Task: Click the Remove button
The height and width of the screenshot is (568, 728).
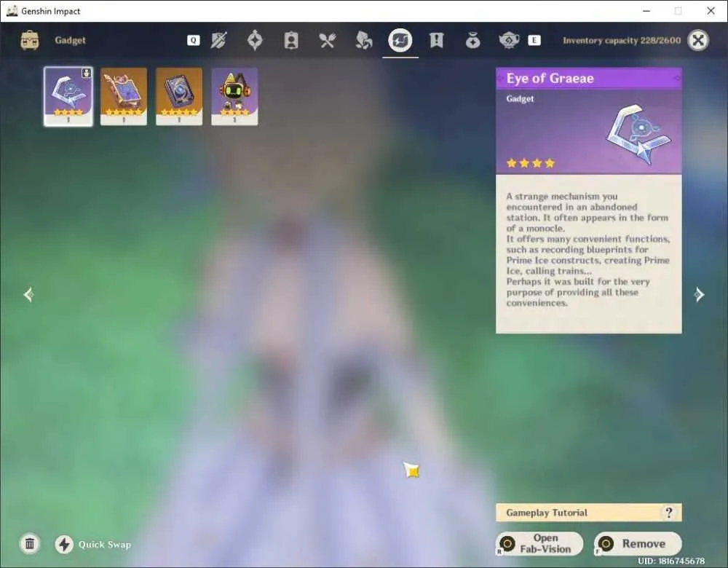Action: pyautogui.click(x=638, y=543)
